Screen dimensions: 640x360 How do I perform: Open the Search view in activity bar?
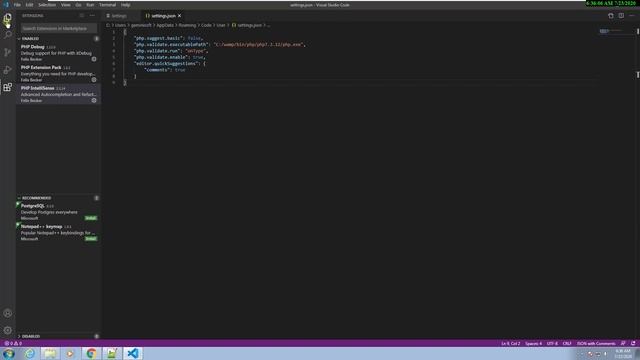[x=7, y=35]
